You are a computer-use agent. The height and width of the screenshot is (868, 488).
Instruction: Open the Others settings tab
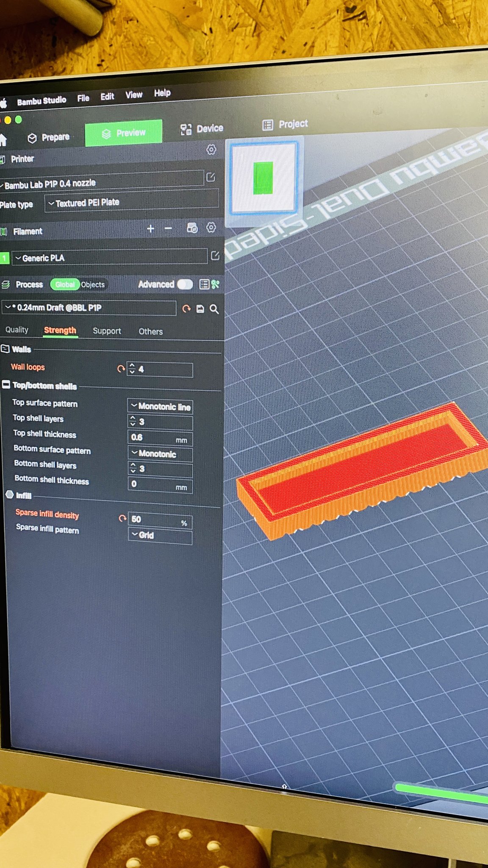[151, 331]
